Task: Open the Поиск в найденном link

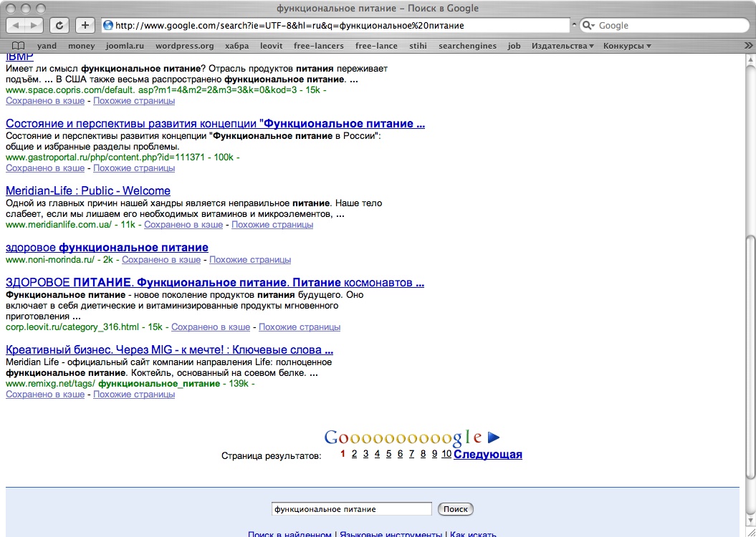Action: (x=290, y=534)
